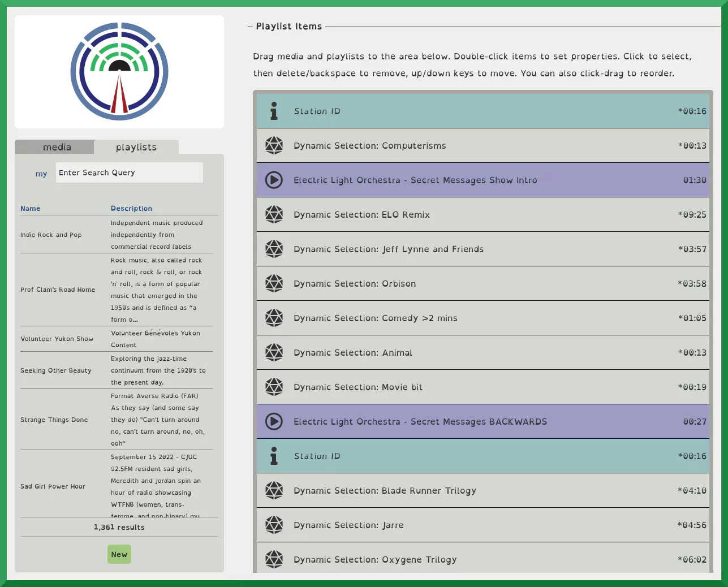Click play icon for Secret Messages Show Intro
This screenshot has height=587, width=728.
(x=274, y=180)
